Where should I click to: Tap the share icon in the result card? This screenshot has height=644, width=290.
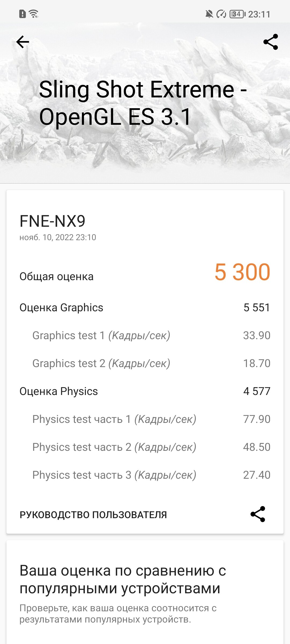[258, 514]
